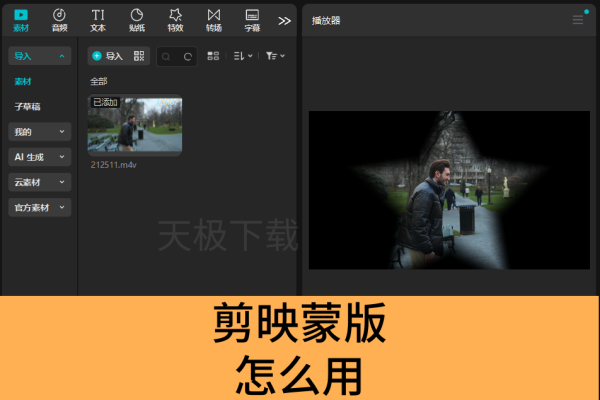Open the player hamburger menu

pyautogui.click(x=578, y=20)
